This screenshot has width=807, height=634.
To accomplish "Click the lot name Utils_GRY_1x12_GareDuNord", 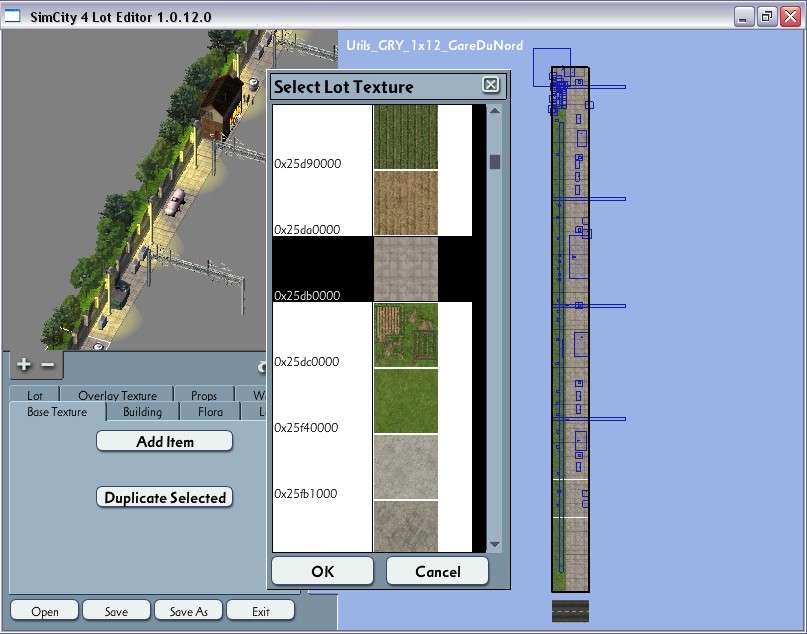I will pyautogui.click(x=434, y=45).
